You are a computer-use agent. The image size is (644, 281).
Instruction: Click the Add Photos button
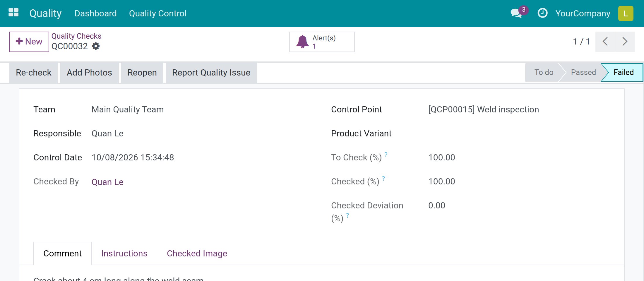[x=89, y=73]
